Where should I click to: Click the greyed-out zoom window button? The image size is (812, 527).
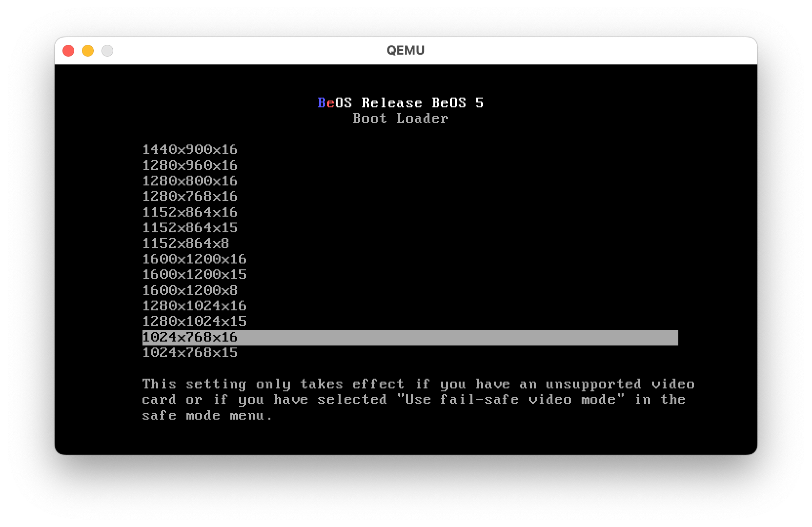point(107,51)
